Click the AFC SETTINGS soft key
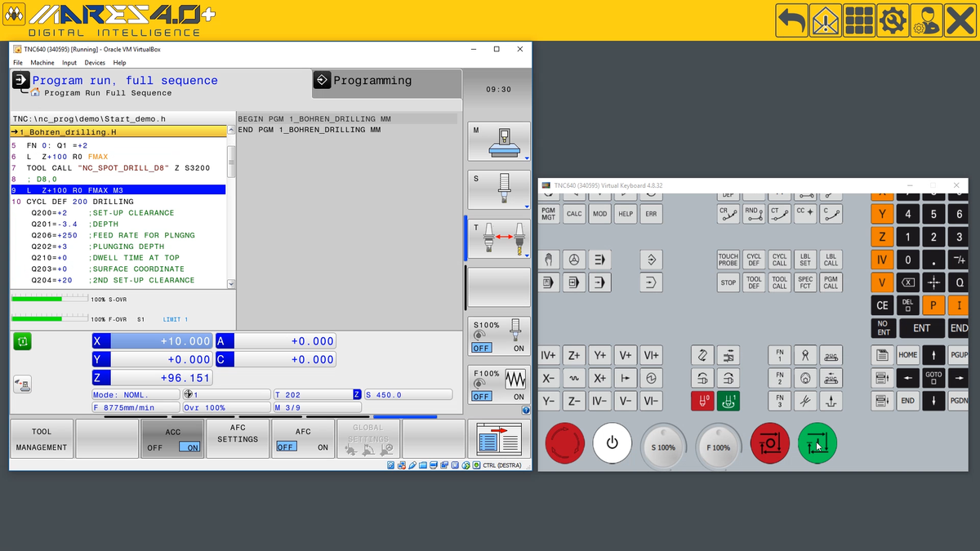The image size is (980, 551). click(x=238, y=439)
